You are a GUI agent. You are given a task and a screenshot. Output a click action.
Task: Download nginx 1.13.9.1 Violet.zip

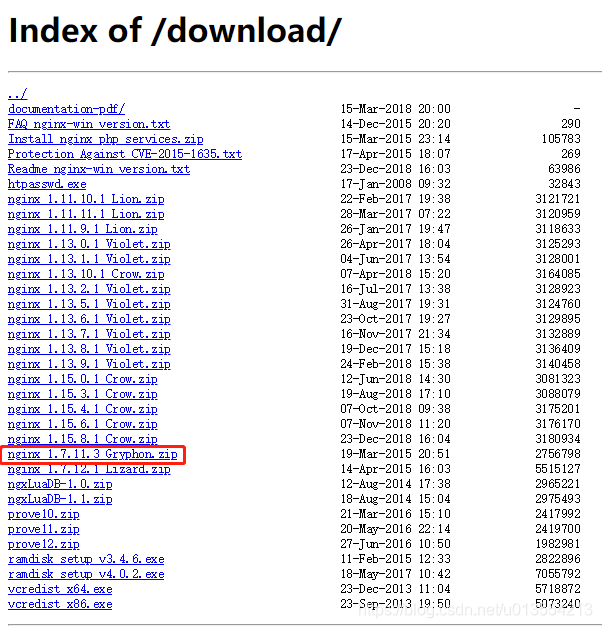pos(89,364)
